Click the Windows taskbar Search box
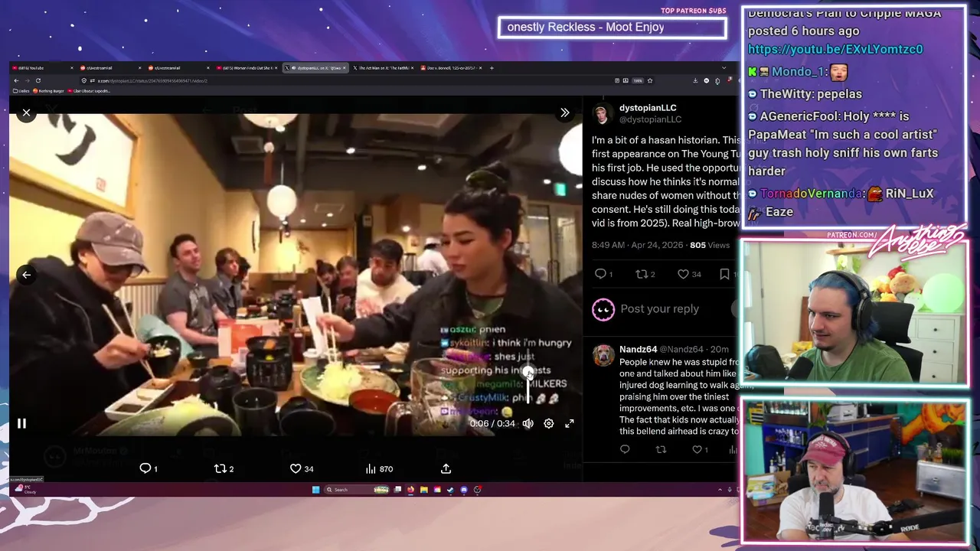 pos(357,490)
